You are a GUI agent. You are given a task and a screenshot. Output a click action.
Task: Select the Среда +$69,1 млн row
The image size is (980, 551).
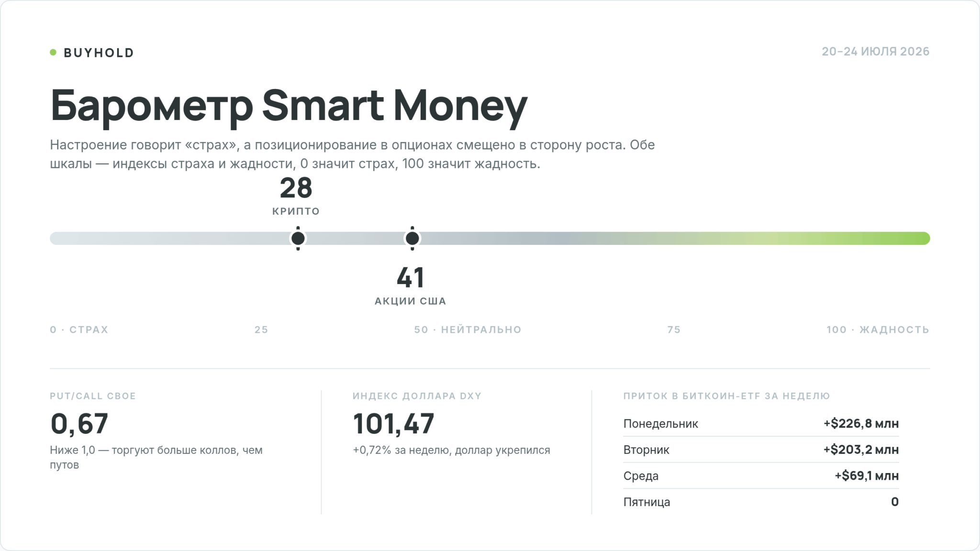[x=761, y=476]
